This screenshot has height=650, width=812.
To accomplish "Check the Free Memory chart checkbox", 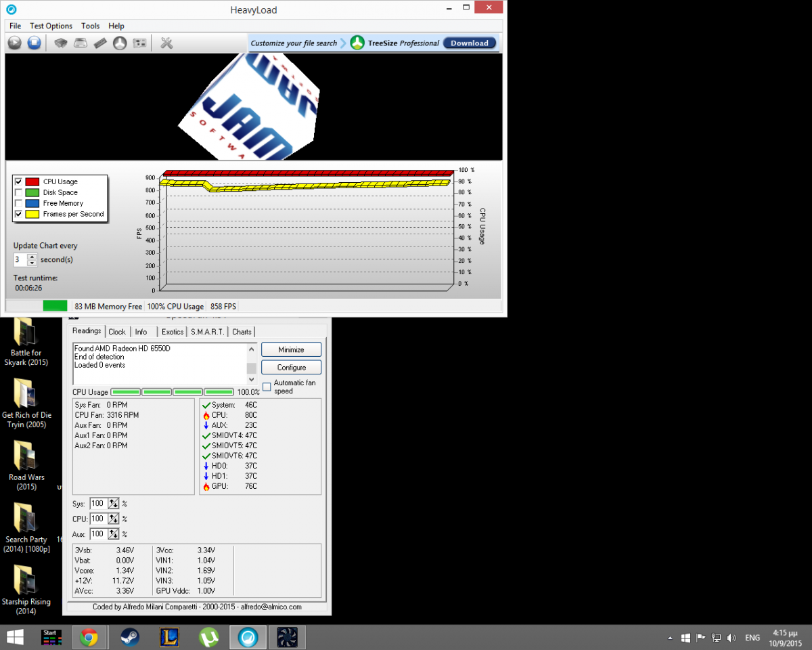I will point(18,203).
